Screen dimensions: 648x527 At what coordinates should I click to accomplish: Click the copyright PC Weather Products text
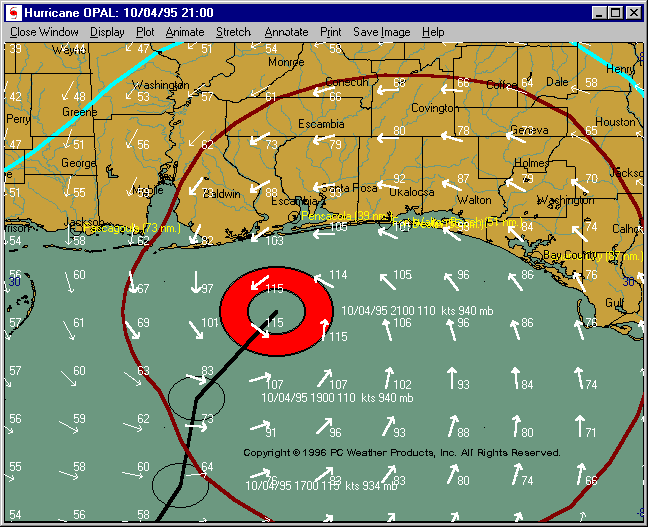[x=402, y=453]
